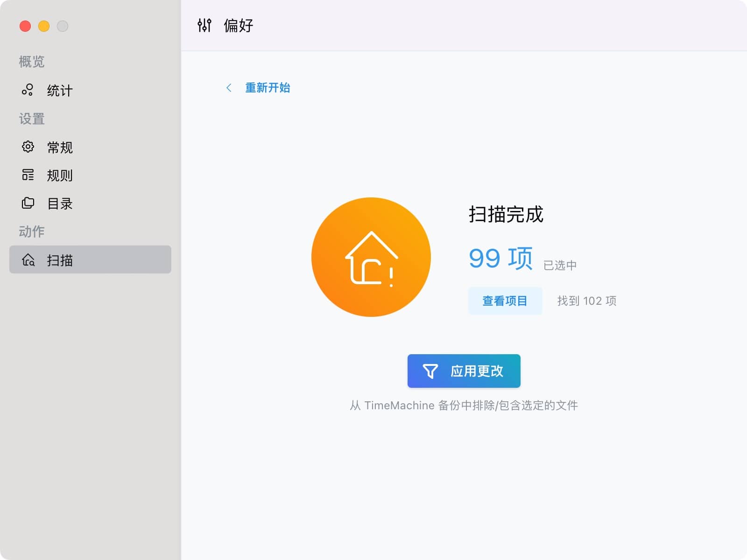The image size is (747, 560).
Task: Open the 统计 sidebar item
Action: pos(90,90)
